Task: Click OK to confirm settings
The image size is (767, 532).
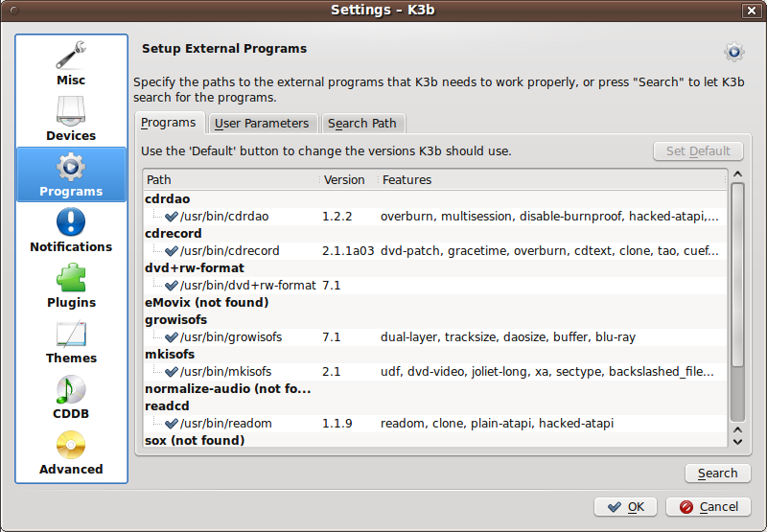Action: pyautogui.click(x=626, y=507)
